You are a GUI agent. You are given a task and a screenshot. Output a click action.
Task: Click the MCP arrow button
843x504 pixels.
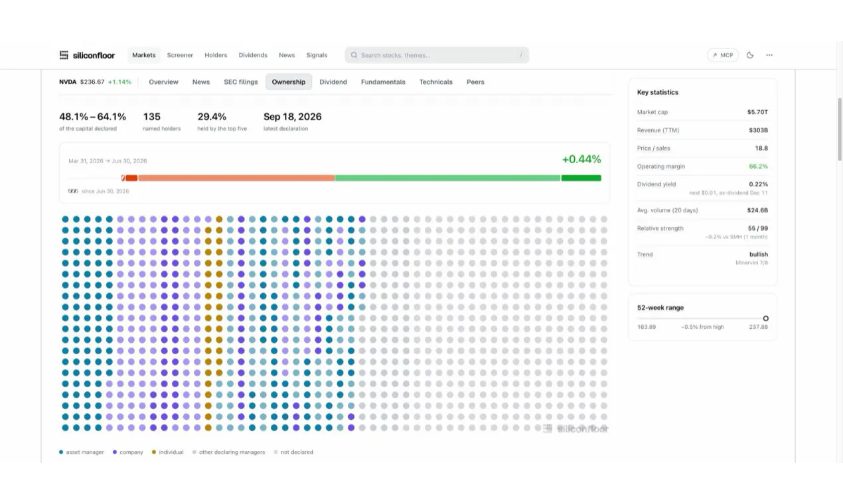point(723,55)
